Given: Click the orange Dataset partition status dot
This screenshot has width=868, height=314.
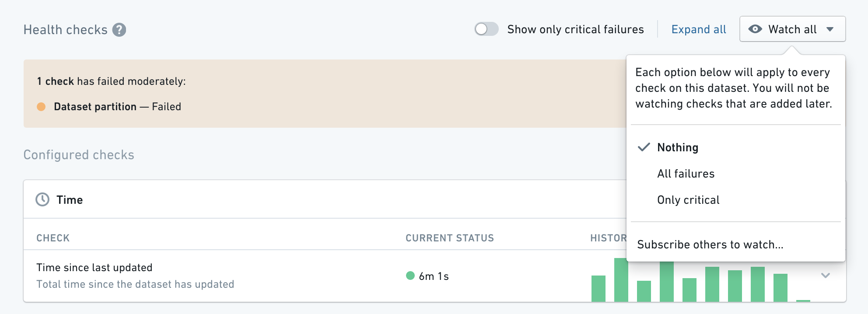Looking at the screenshot, I should [x=41, y=107].
